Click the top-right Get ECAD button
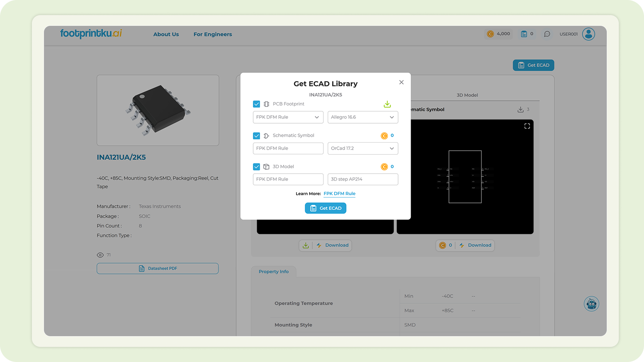 (533, 65)
